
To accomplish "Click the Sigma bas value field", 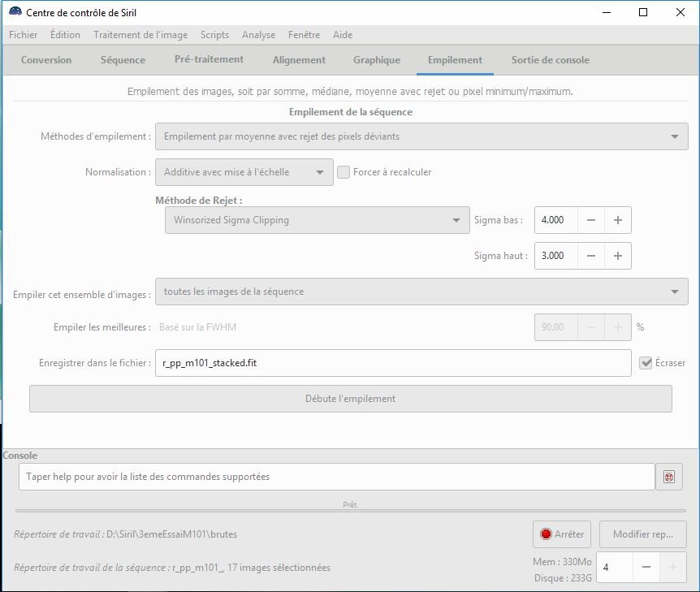I will click(x=556, y=220).
